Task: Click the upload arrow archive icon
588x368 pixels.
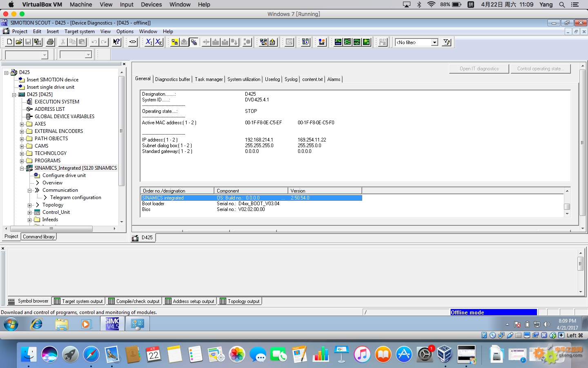Action: click(x=273, y=42)
